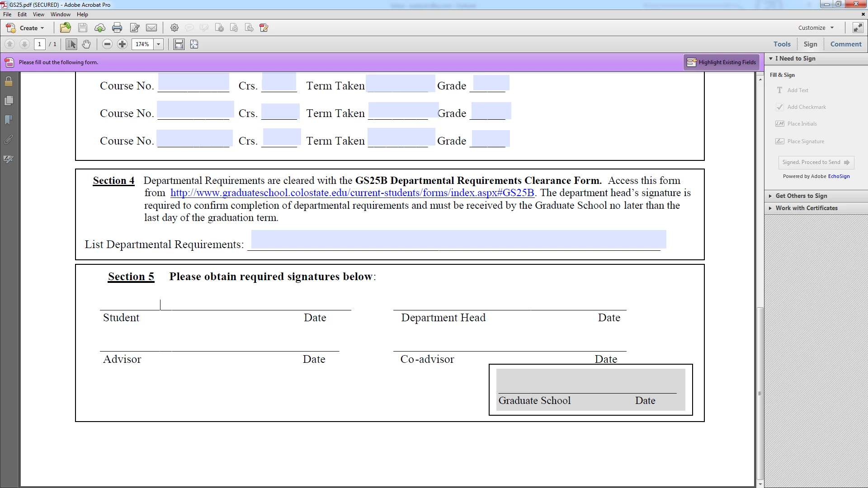Click the List Departmental Requirements field

pyautogui.click(x=458, y=239)
